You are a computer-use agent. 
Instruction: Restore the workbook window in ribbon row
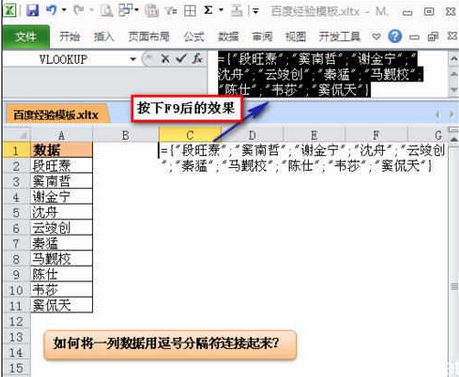tap(433, 36)
